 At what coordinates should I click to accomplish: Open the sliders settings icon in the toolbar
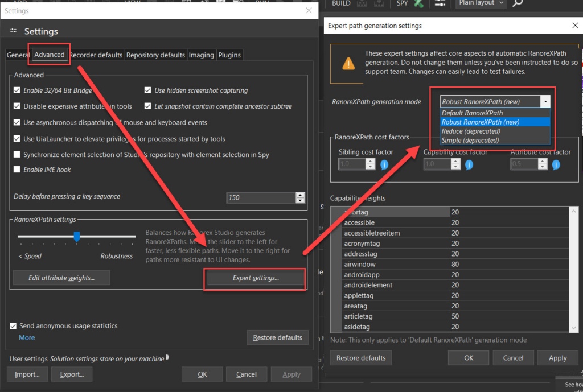tap(440, 3)
